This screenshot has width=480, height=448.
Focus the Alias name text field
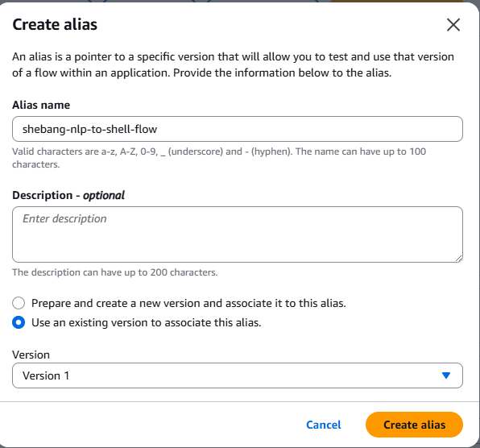click(238, 129)
